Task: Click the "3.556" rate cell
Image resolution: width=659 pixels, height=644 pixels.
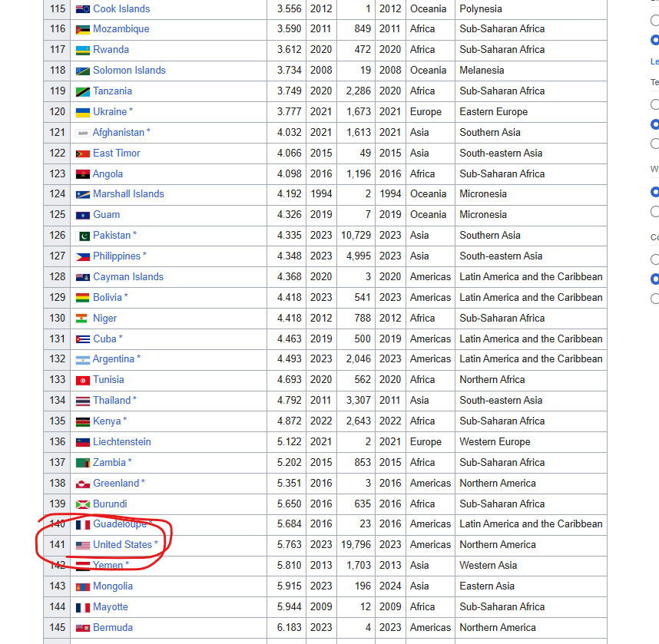Action: tap(286, 9)
